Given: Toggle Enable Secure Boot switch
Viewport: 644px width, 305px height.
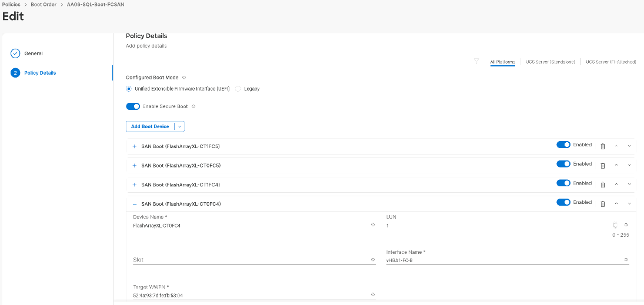Looking at the screenshot, I should tap(133, 106).
